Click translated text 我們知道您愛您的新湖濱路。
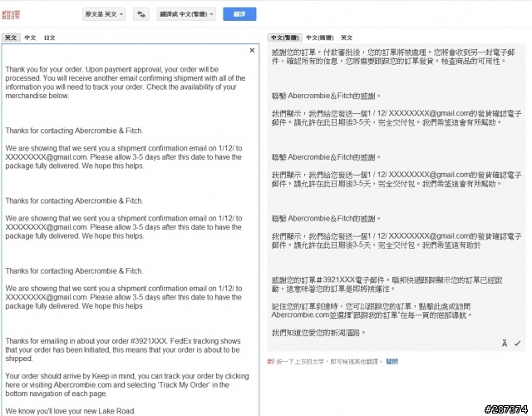Image resolution: width=532 pixels, height=416 pixels. pyautogui.click(x=318, y=333)
